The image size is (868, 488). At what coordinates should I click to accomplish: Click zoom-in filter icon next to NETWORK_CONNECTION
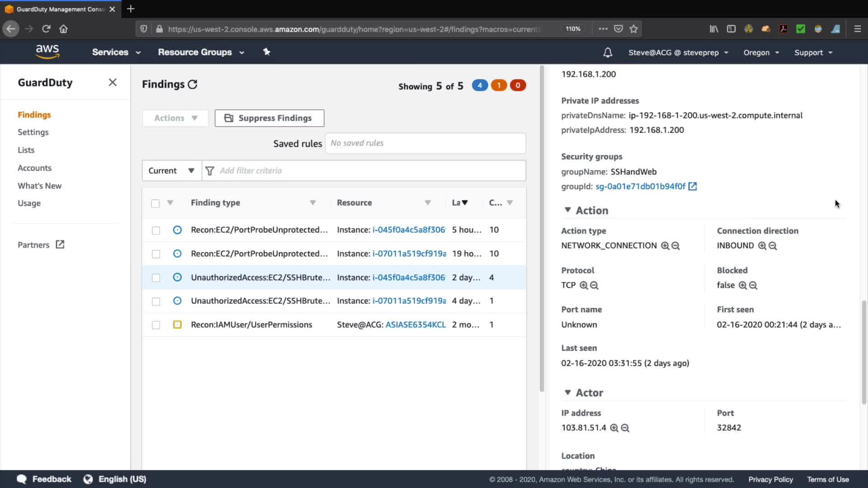coord(665,246)
